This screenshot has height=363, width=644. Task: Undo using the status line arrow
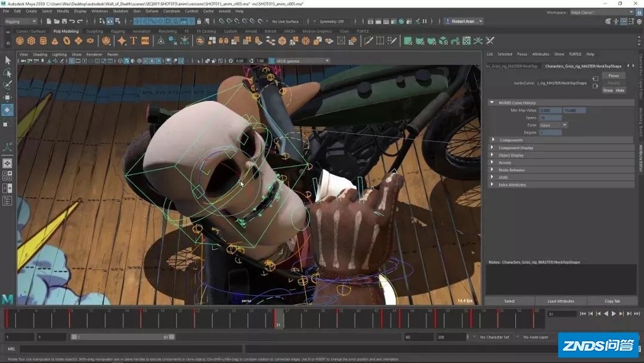pyautogui.click(x=72, y=21)
